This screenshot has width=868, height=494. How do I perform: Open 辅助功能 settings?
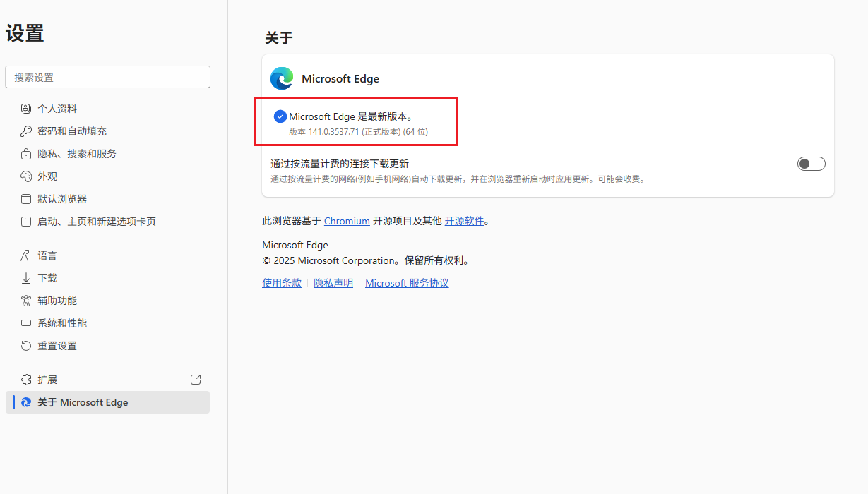(107, 301)
